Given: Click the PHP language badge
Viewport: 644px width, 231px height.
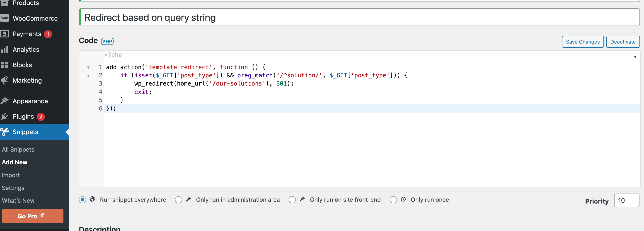Looking at the screenshot, I should (x=107, y=42).
